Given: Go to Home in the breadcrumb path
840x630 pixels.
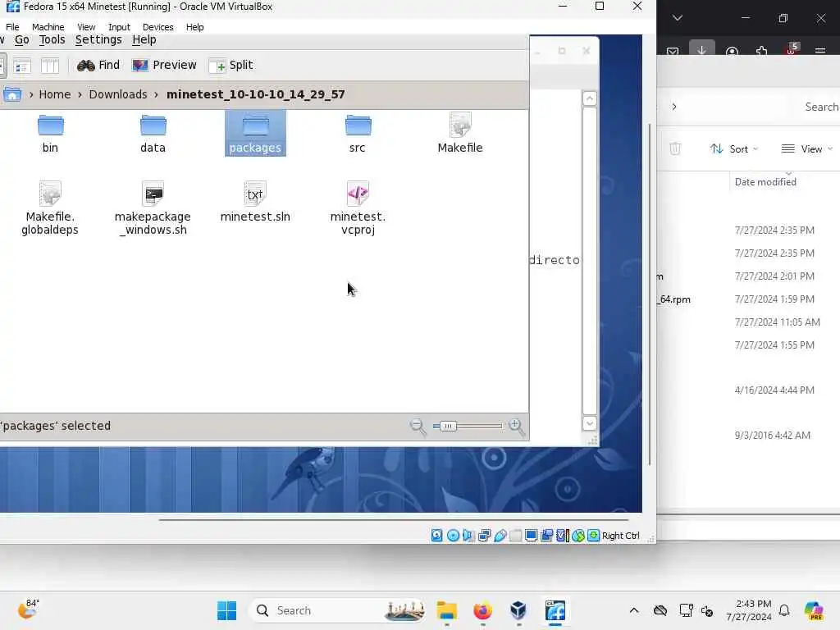Looking at the screenshot, I should 55,94.
